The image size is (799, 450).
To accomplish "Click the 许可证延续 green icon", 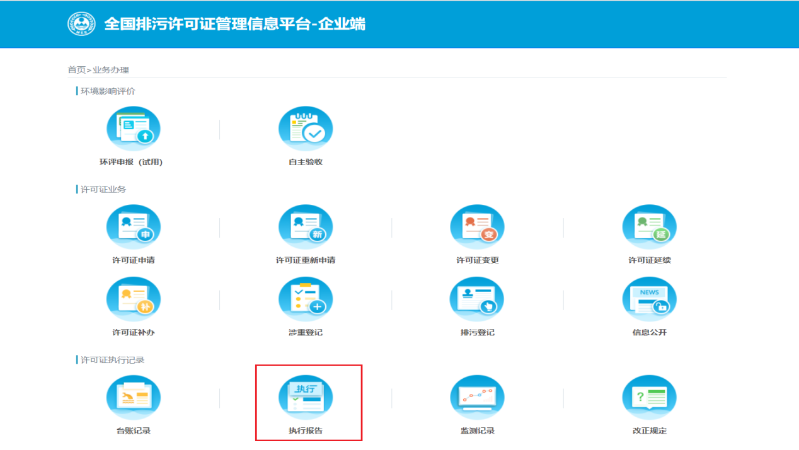I will (649, 227).
